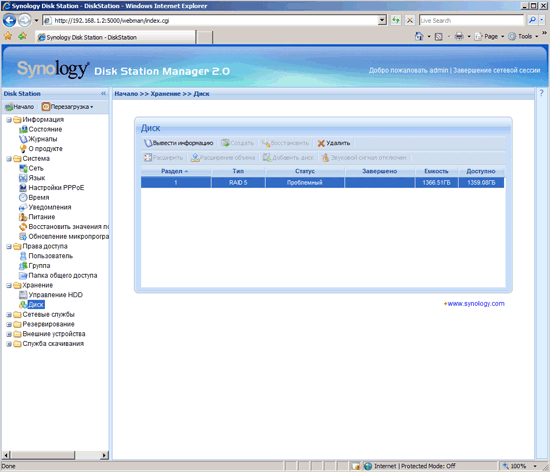Select the RAID 5 cell in the row
The height and width of the screenshot is (472, 550).
coord(238,183)
